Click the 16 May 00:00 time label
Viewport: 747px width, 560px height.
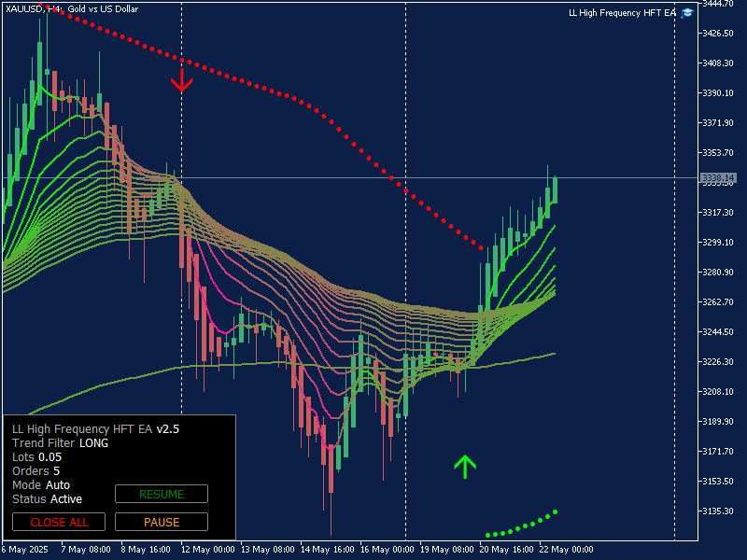[x=387, y=550]
